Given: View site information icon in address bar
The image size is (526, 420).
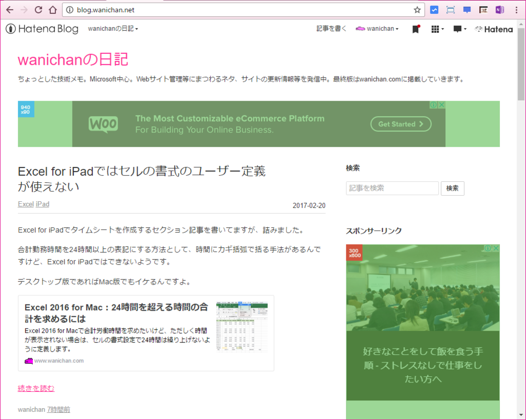Looking at the screenshot, I should point(70,10).
